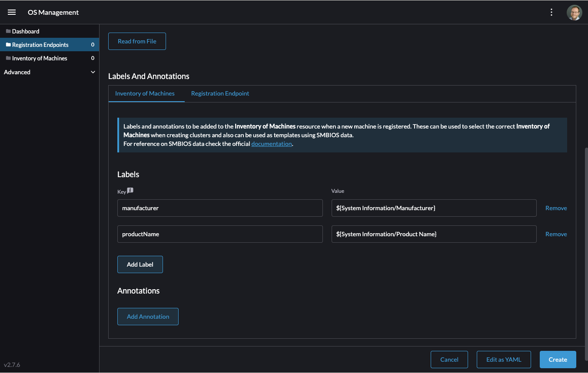Click the info icon beside Key
Screen dimensions: 588x373
click(x=130, y=190)
